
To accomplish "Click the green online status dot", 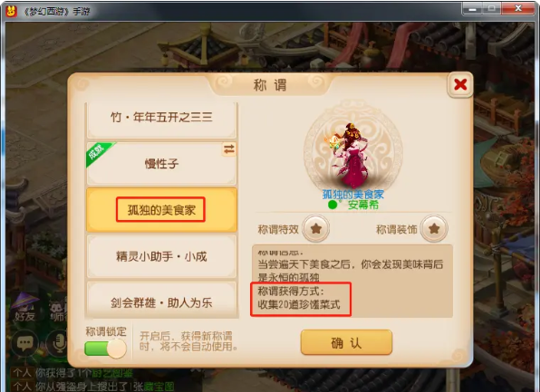I will [x=333, y=205].
